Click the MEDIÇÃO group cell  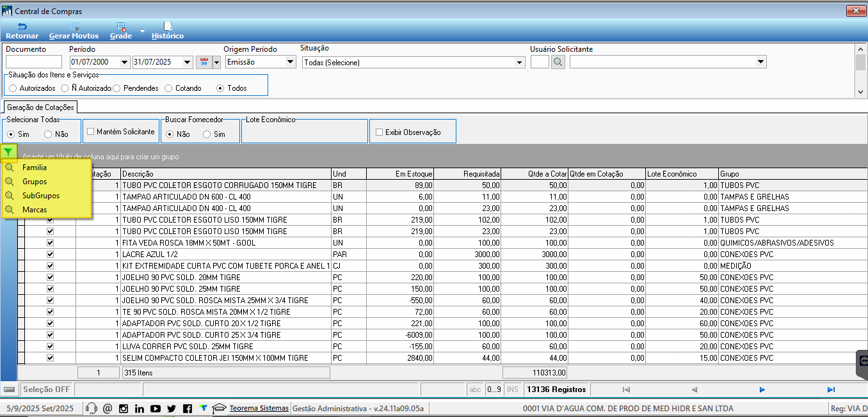(793, 266)
